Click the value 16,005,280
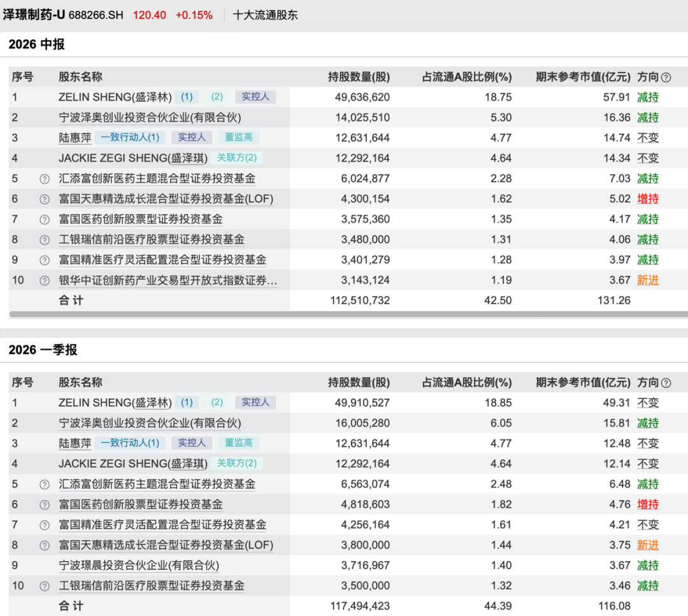This screenshot has height=616, width=688. pos(362,423)
